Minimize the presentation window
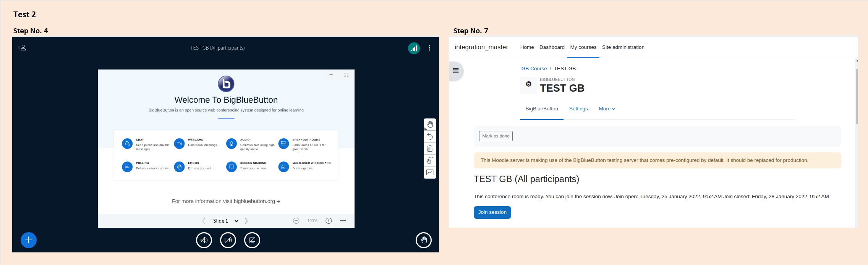 (331, 75)
